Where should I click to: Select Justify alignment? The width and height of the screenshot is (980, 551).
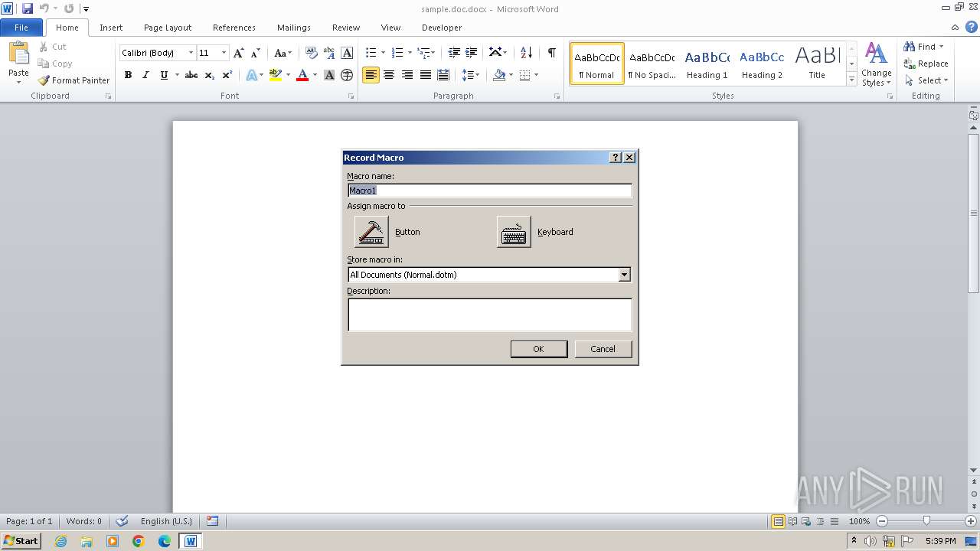coord(425,75)
